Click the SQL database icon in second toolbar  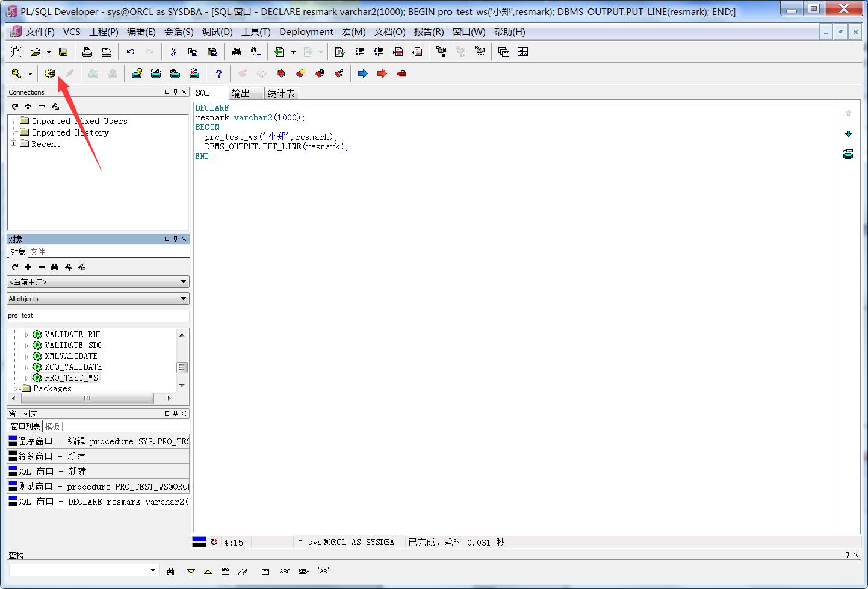156,73
